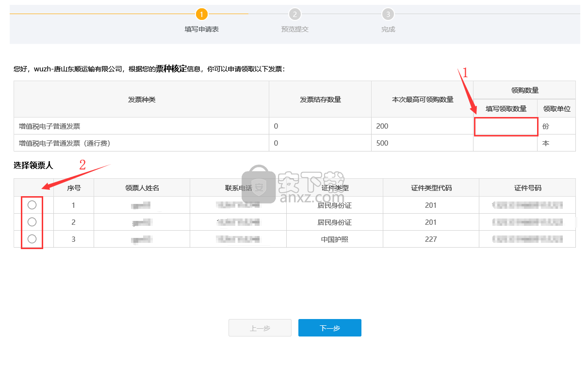Click the 下一步 button
The height and width of the screenshot is (370, 588).
pos(330,328)
